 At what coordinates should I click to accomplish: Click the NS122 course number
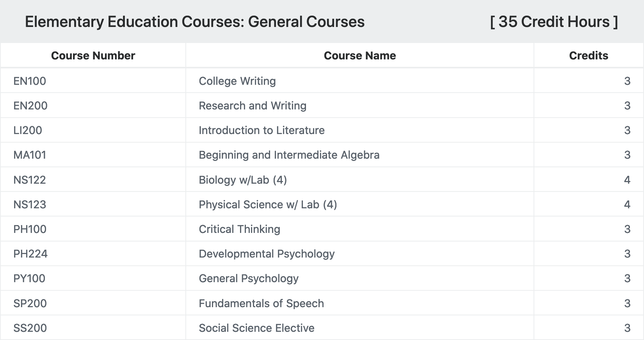[x=30, y=180]
